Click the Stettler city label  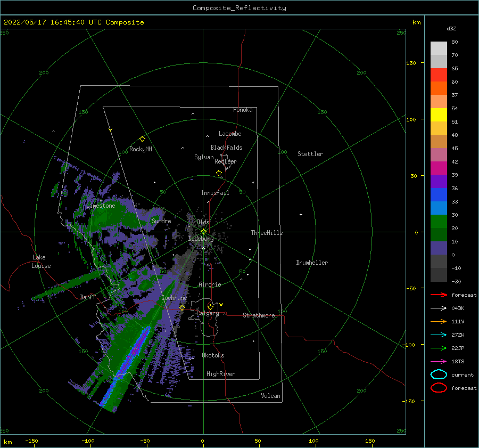[310, 154]
